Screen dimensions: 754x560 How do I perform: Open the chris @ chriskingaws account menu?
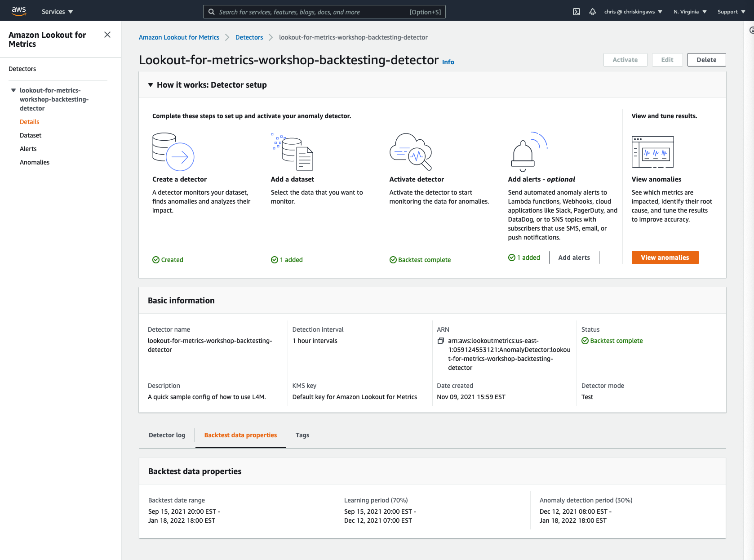click(x=633, y=12)
